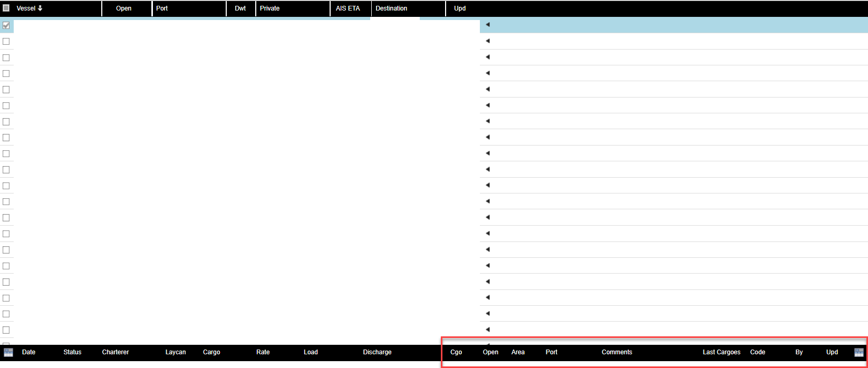
Task: Select the Cgo column header
Action: [456, 352]
